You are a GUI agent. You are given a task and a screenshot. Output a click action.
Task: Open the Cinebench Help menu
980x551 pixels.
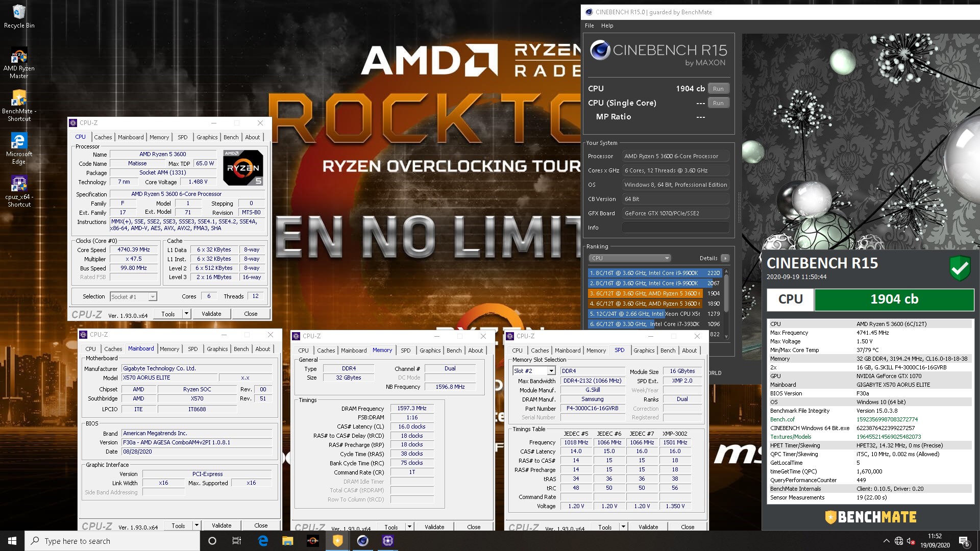607,26
